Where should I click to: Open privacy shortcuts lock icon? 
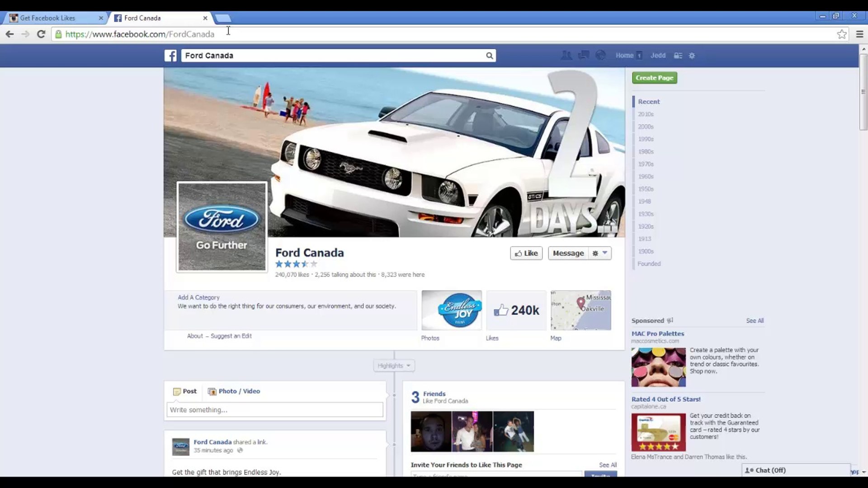pos(678,55)
